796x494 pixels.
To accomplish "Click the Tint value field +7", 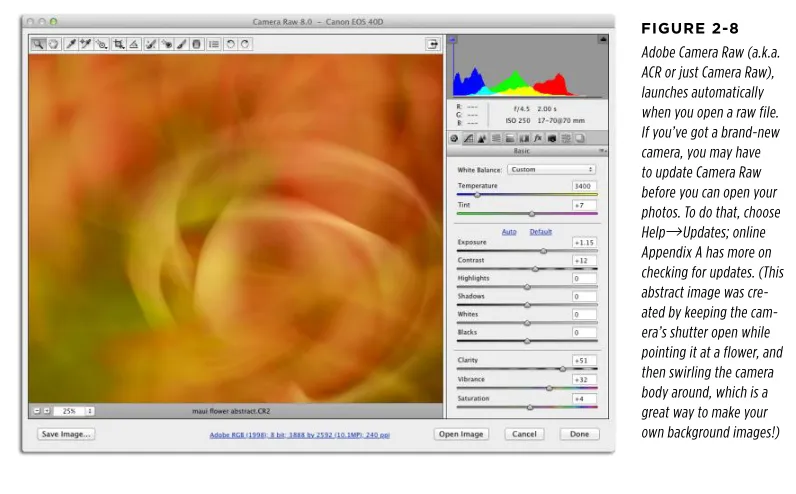I will pyautogui.click(x=584, y=206).
